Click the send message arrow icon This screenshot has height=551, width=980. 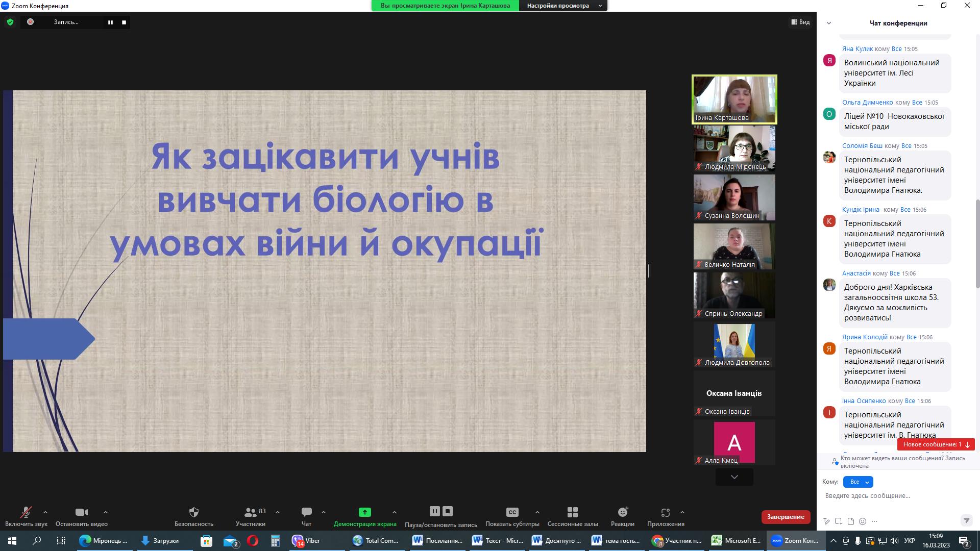[x=966, y=521]
